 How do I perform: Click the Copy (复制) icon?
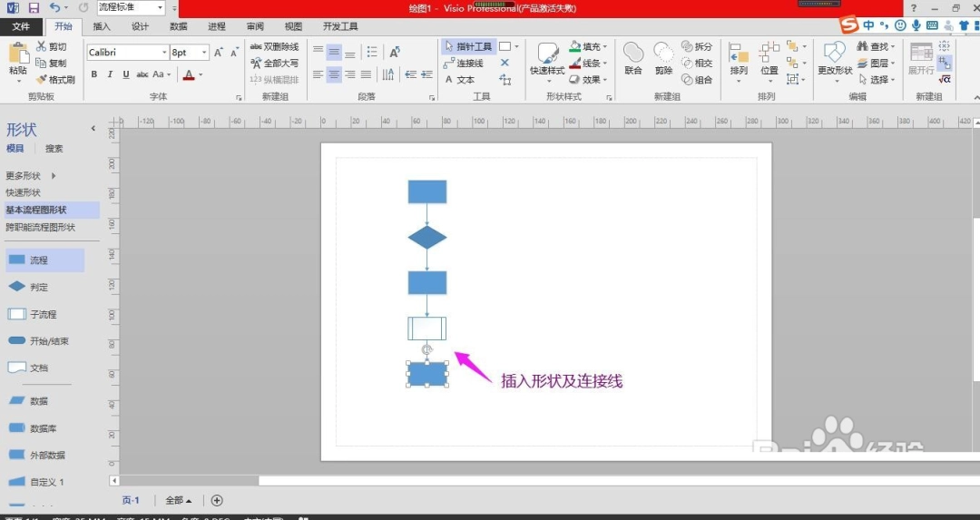pos(41,63)
